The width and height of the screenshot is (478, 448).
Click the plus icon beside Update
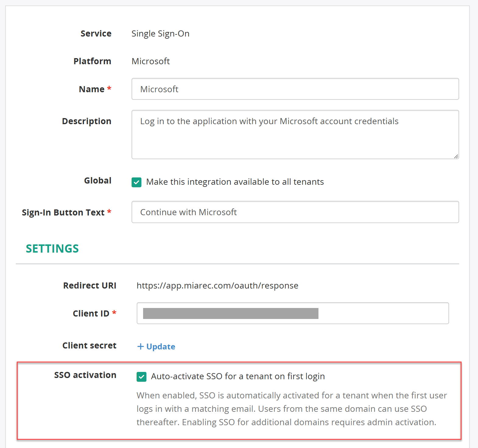[x=140, y=346]
